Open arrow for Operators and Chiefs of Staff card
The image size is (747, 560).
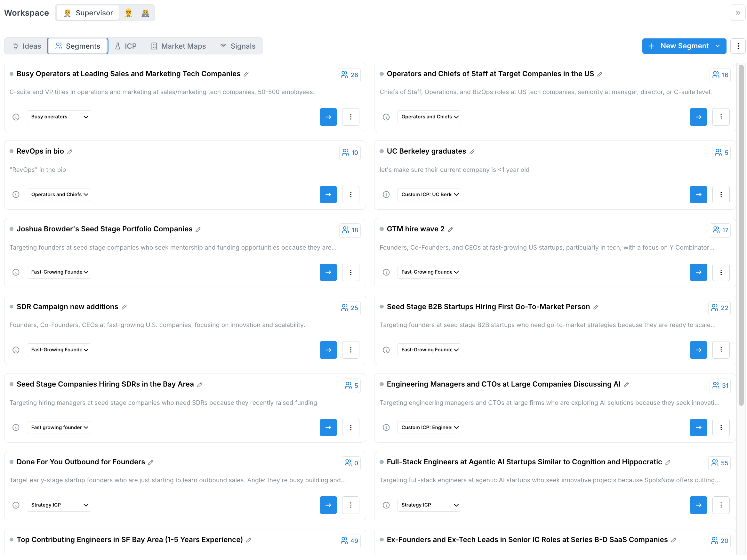pyautogui.click(x=698, y=117)
